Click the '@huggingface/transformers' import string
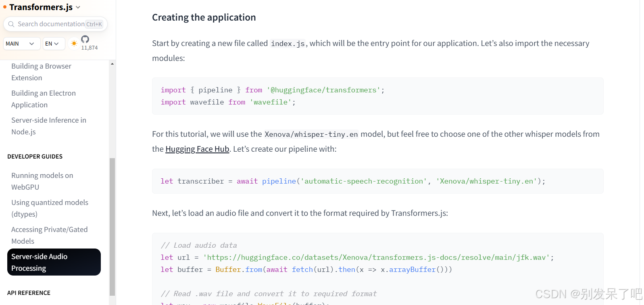 tap(323, 90)
